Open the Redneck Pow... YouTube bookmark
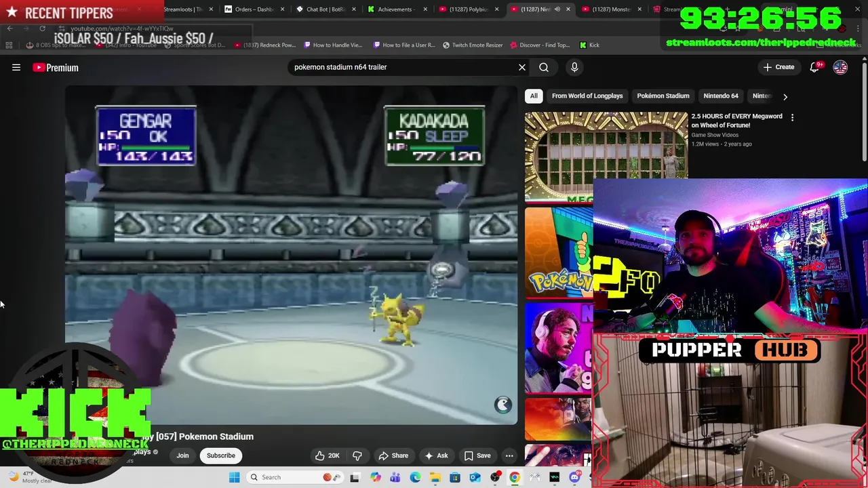868x488 pixels. coord(265,45)
